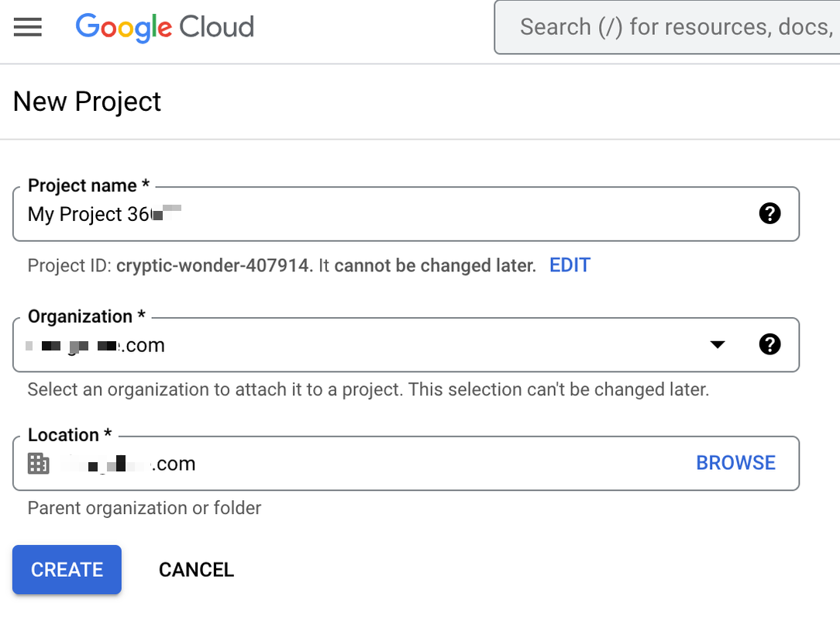Click the building icon in Location field
The width and height of the screenshot is (840, 625).
[38, 464]
